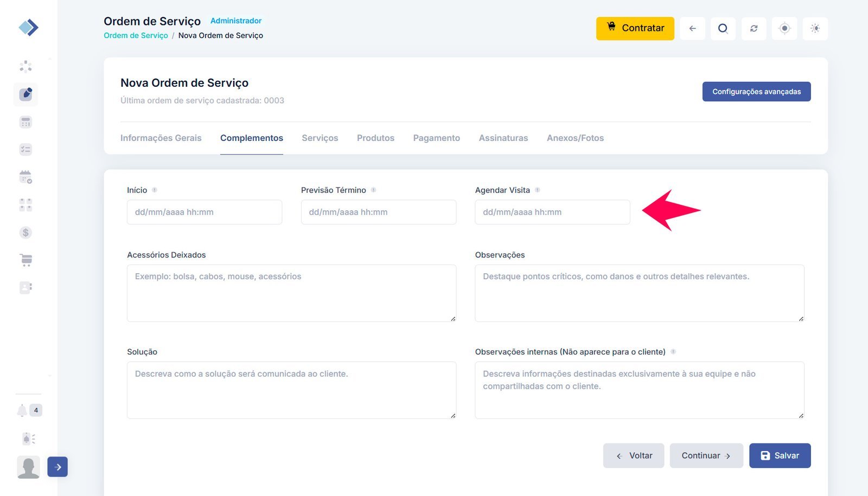Open the Anexos/Fotos tab
868x496 pixels.
[575, 138]
